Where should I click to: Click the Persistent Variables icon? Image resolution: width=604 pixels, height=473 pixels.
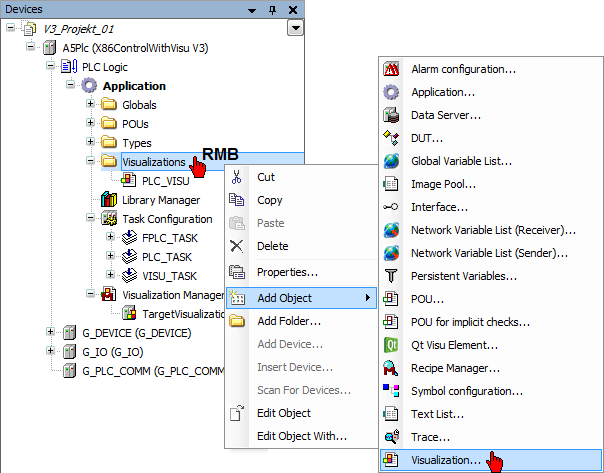point(391,276)
